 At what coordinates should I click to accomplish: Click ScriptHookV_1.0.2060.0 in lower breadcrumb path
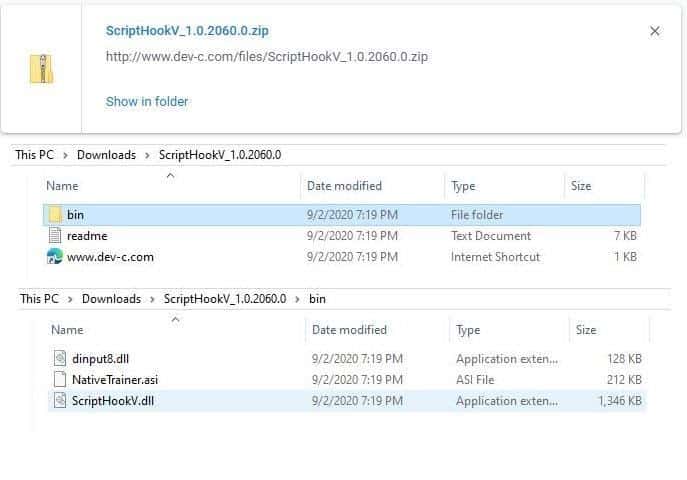(225, 299)
